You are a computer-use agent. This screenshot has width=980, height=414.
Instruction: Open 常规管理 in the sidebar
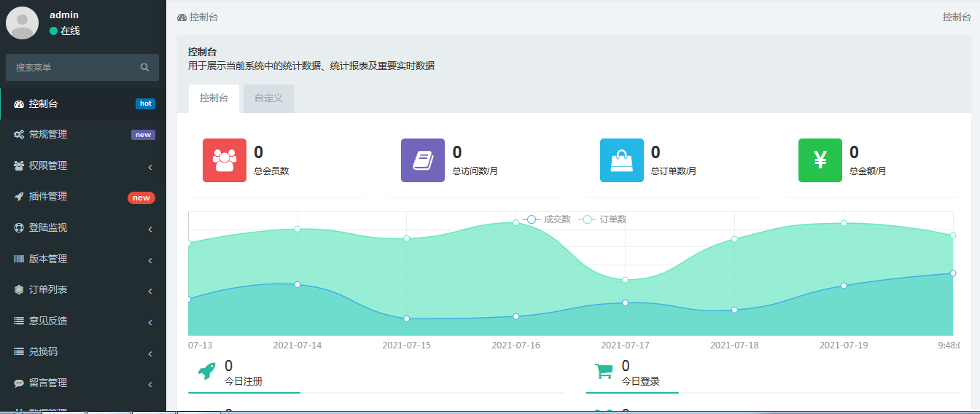click(x=83, y=135)
